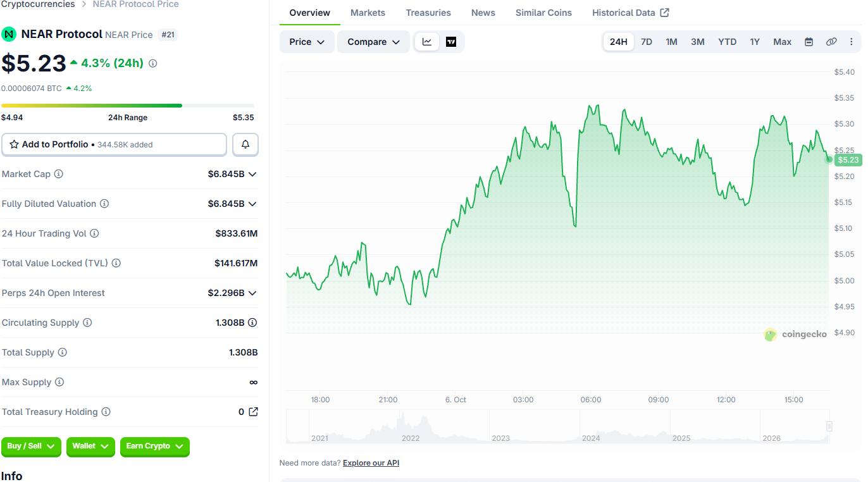This screenshot has width=868, height=482.
Task: Click info icon beside Total Supply
Action: (62, 352)
